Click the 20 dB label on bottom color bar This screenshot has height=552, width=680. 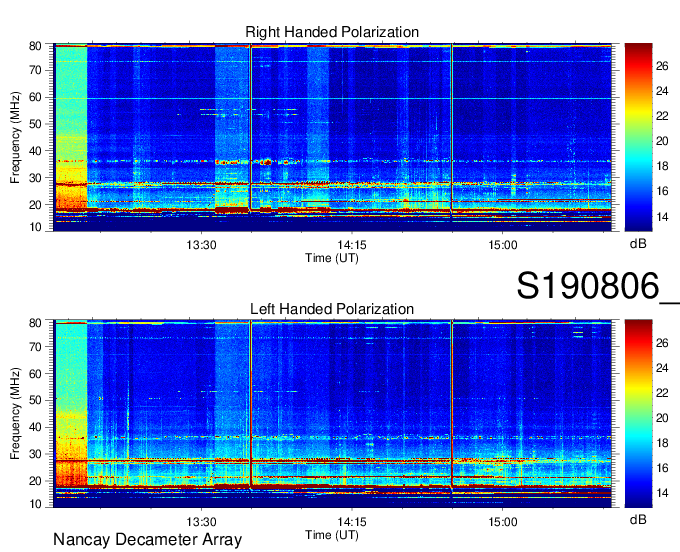(x=662, y=418)
